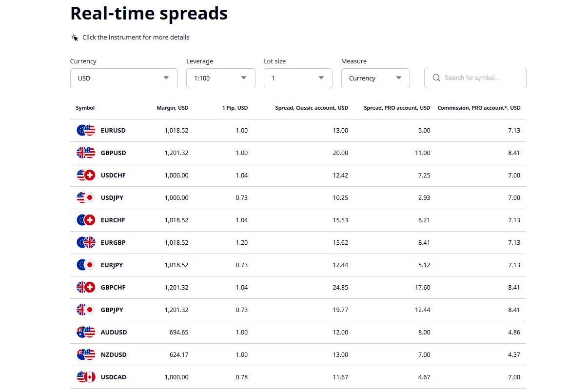
Task: Click the EURGBP flag pair icon
Action: tap(86, 242)
